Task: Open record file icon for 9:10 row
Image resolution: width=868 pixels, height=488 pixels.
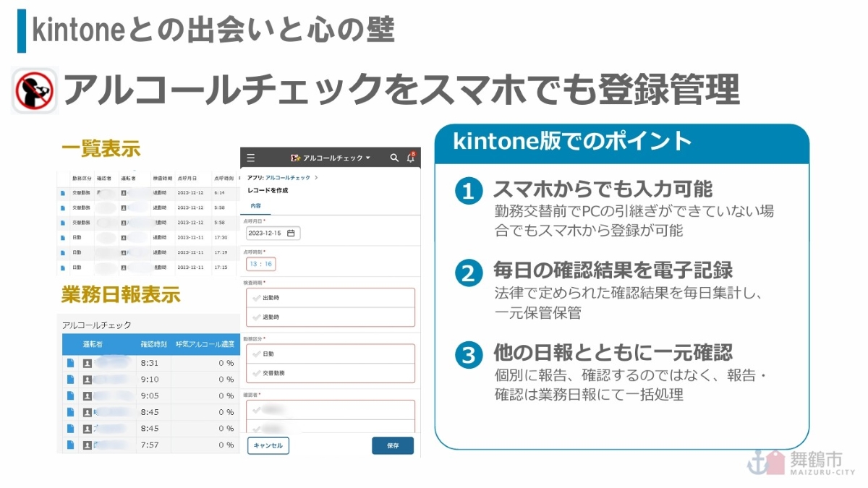Action: (71, 380)
